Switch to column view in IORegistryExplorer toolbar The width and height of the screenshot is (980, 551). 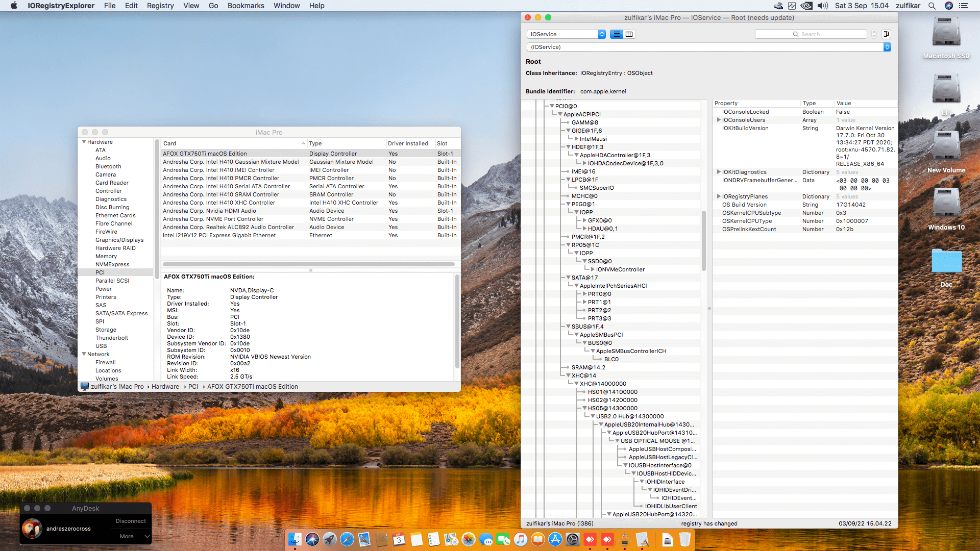point(629,34)
